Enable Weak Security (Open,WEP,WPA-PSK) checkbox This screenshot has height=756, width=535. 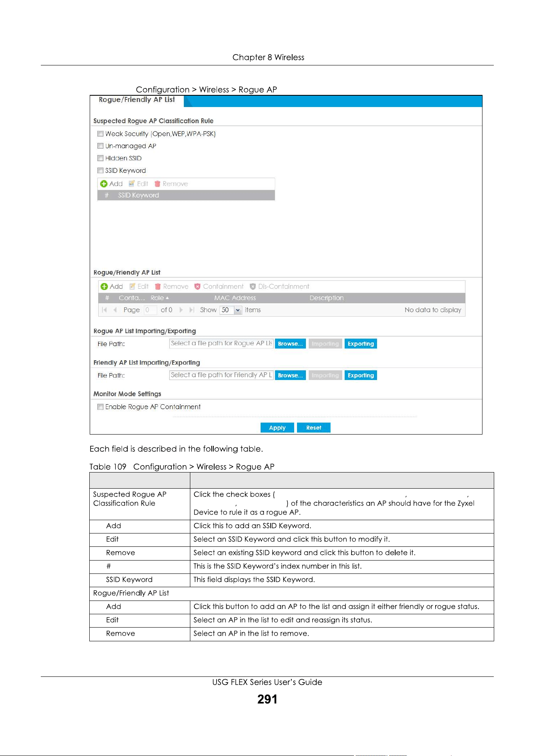pyautogui.click(x=100, y=134)
